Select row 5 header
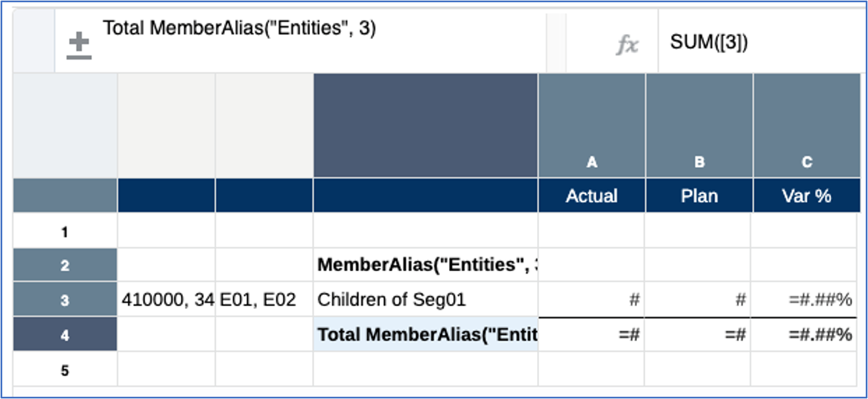Screen dimensions: 868x399 click(x=64, y=371)
